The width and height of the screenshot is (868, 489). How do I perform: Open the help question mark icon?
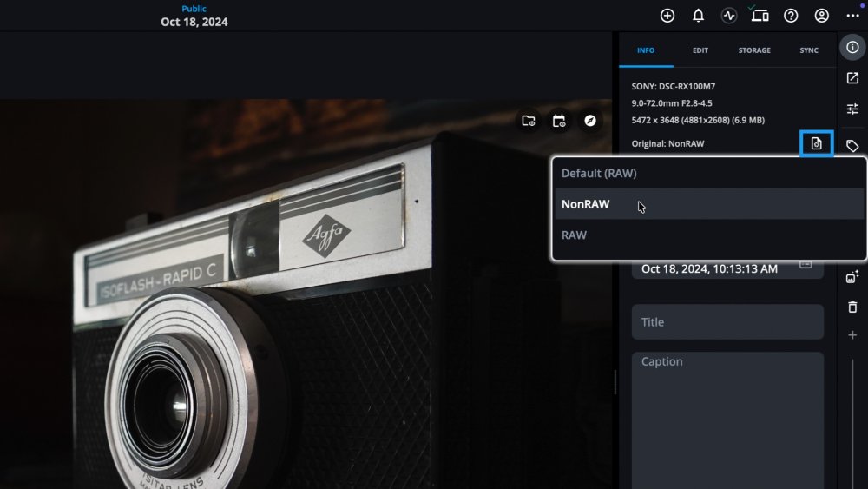click(791, 16)
